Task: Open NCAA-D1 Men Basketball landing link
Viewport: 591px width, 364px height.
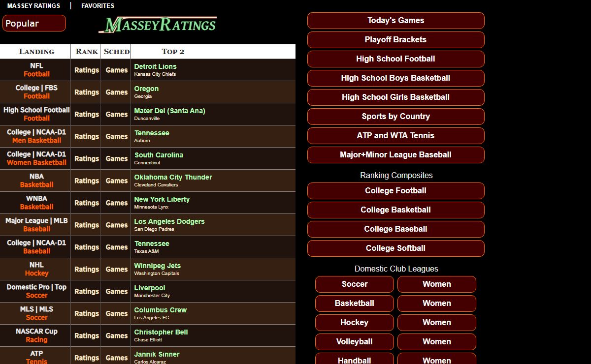Action: (36, 136)
